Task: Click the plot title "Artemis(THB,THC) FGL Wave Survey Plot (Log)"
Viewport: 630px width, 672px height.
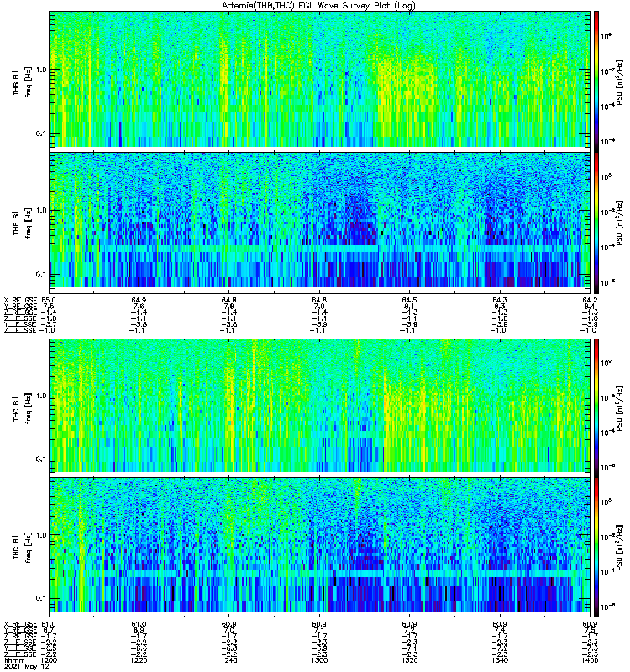Action: [318, 6]
